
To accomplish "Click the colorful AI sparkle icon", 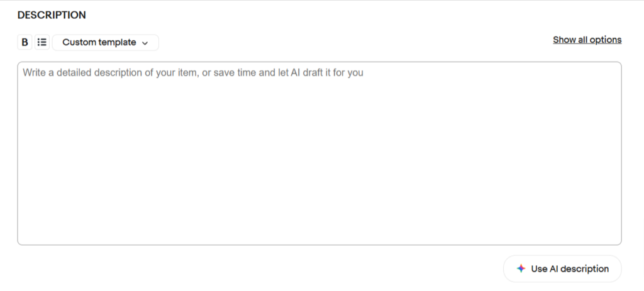I will (521, 269).
